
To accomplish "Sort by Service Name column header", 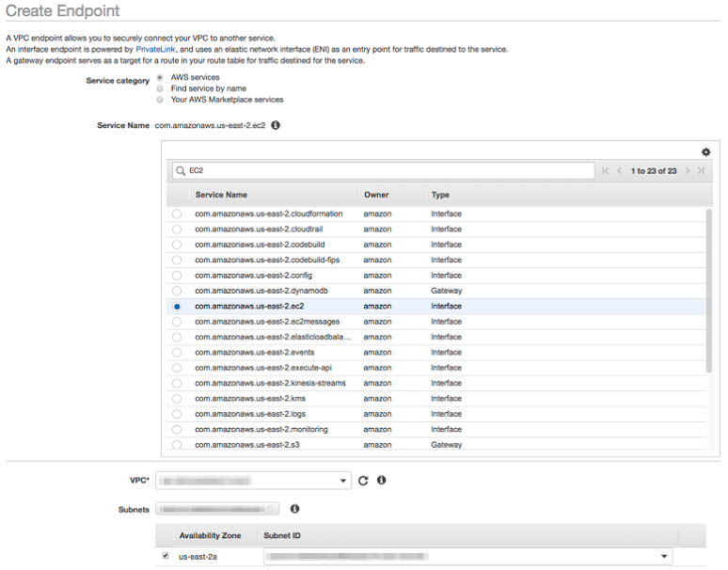I will pos(221,195).
